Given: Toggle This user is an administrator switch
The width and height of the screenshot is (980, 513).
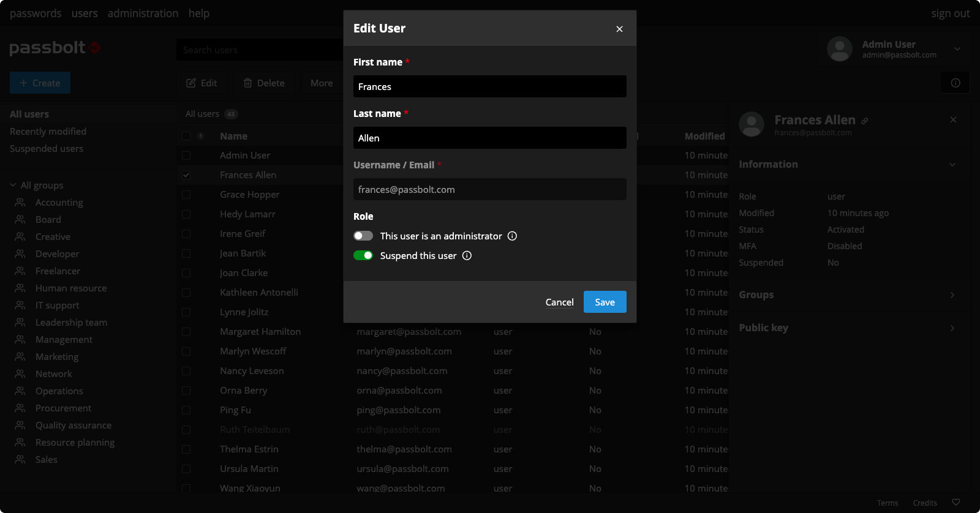Looking at the screenshot, I should [363, 236].
